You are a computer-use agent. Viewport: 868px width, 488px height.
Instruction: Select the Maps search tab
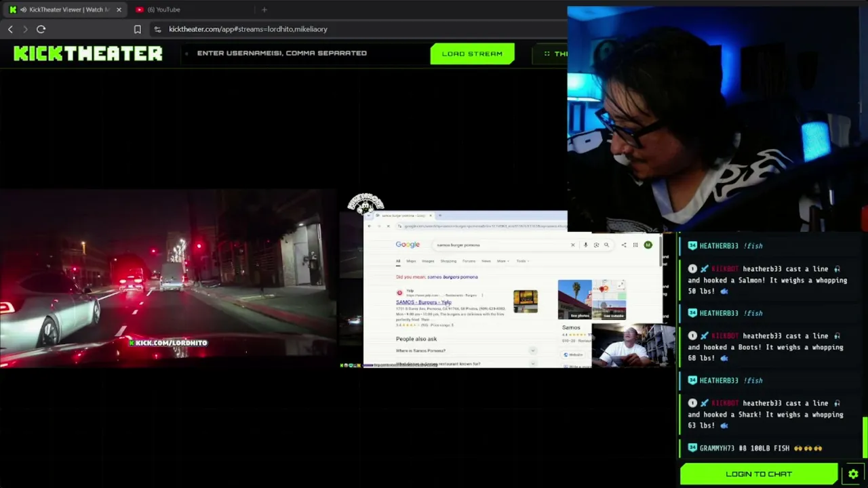tap(411, 261)
